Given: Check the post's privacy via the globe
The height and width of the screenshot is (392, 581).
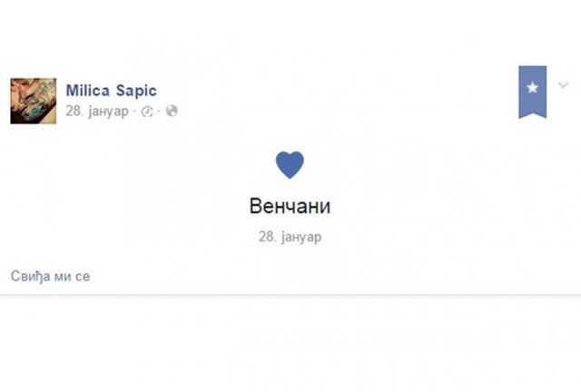Looking at the screenshot, I should point(172,111).
